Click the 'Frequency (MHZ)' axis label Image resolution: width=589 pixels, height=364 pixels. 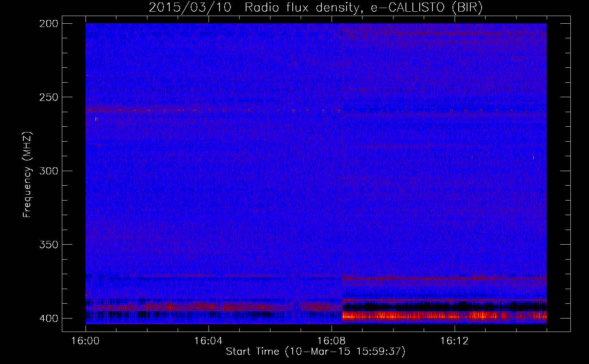(x=27, y=175)
